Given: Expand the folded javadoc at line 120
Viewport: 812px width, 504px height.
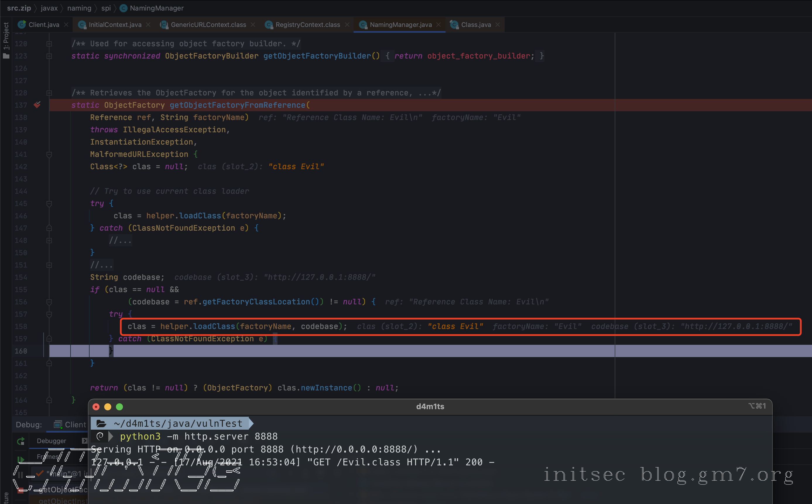Looking at the screenshot, I should pos(49,44).
